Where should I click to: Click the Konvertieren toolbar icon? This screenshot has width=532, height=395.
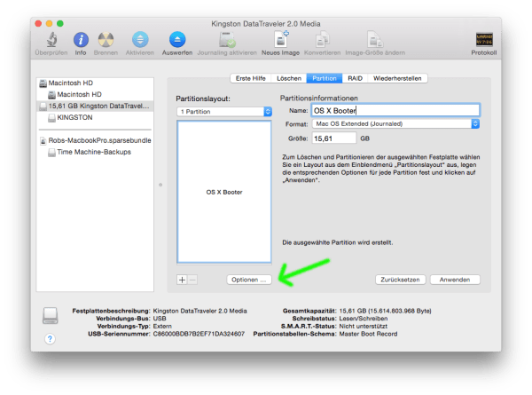click(323, 40)
